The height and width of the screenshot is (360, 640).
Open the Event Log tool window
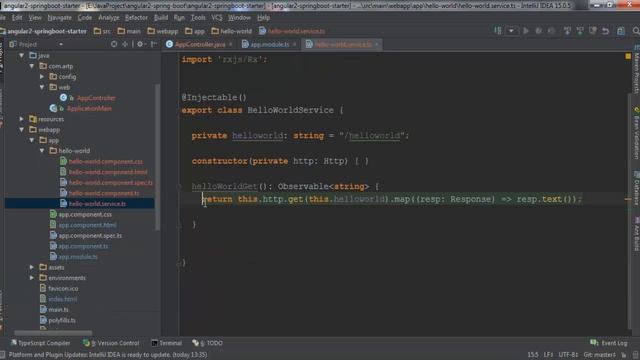tap(609, 343)
